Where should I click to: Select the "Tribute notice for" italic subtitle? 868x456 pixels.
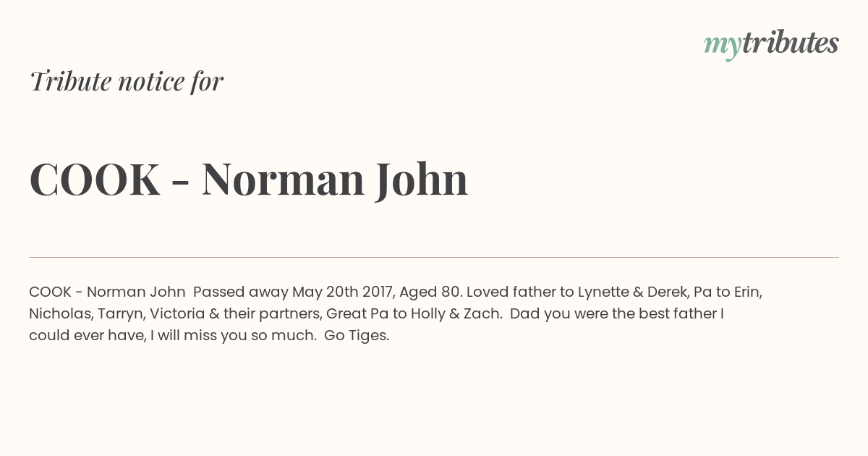point(127,81)
